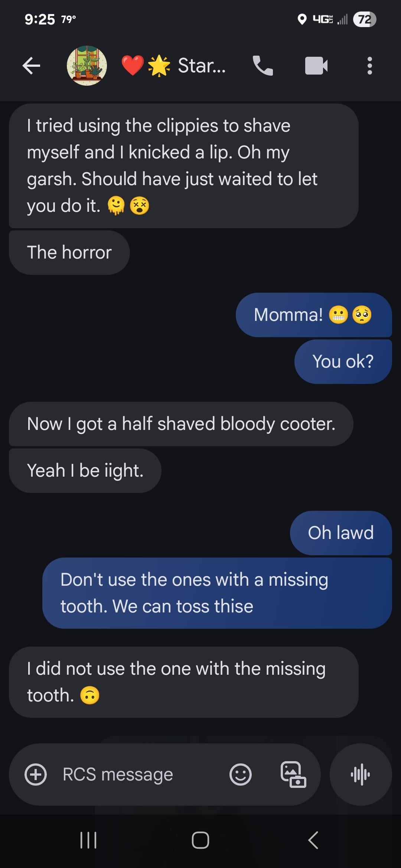The height and width of the screenshot is (868, 401).
Task: Start a voice call with the phone icon
Action: point(263,66)
